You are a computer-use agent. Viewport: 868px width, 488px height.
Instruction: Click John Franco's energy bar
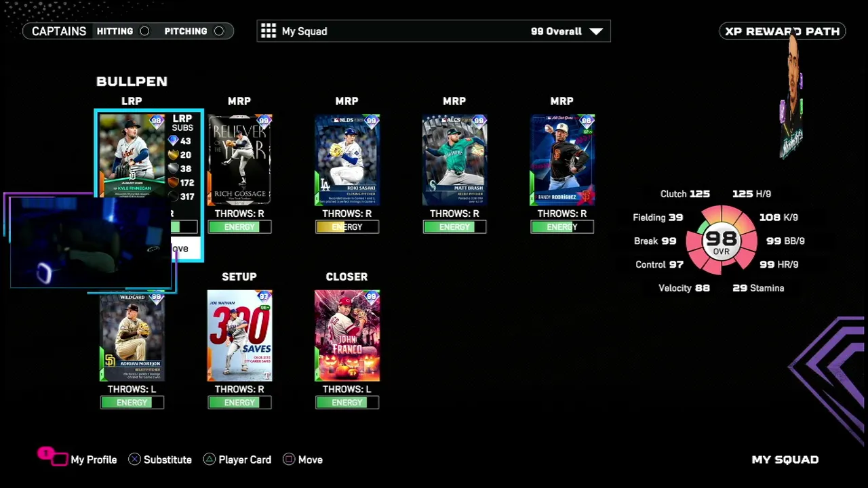[x=347, y=403]
